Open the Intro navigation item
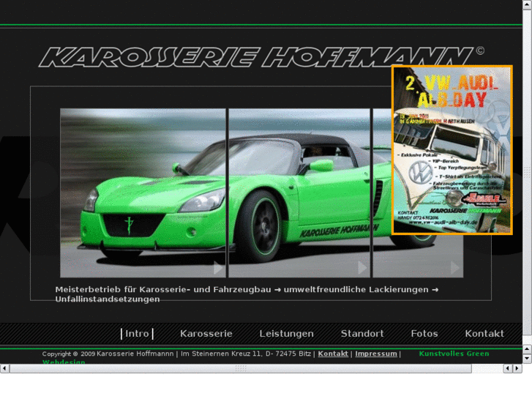The image size is (532, 399). coord(137,333)
